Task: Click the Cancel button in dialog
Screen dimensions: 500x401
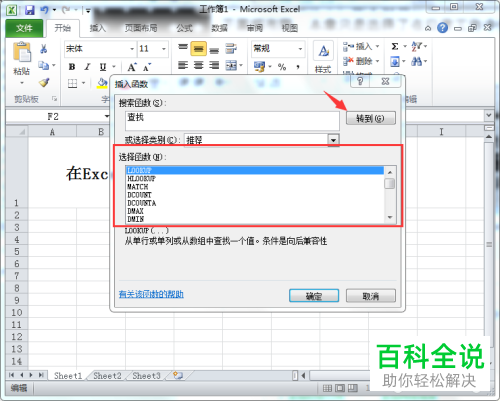Action: (371, 296)
